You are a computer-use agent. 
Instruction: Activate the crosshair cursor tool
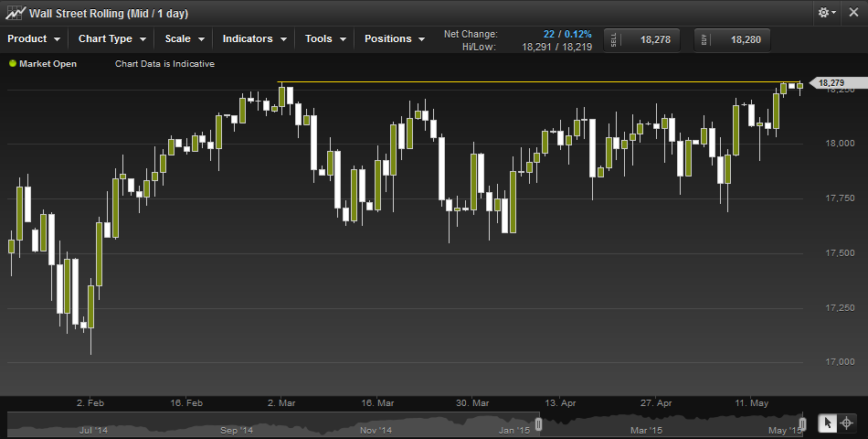tap(847, 423)
